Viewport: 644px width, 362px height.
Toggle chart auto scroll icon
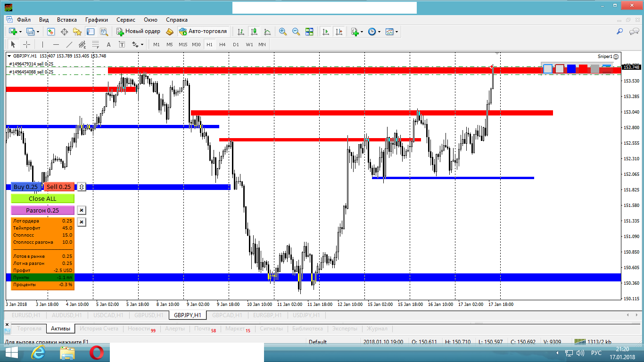point(326,32)
